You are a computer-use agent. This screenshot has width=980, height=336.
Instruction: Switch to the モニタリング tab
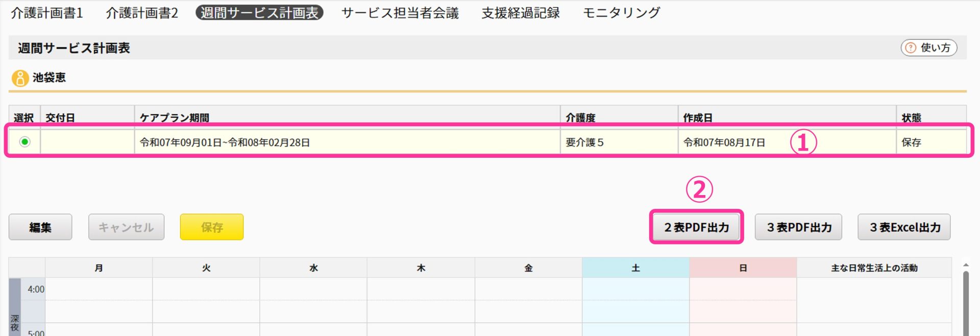pos(621,13)
